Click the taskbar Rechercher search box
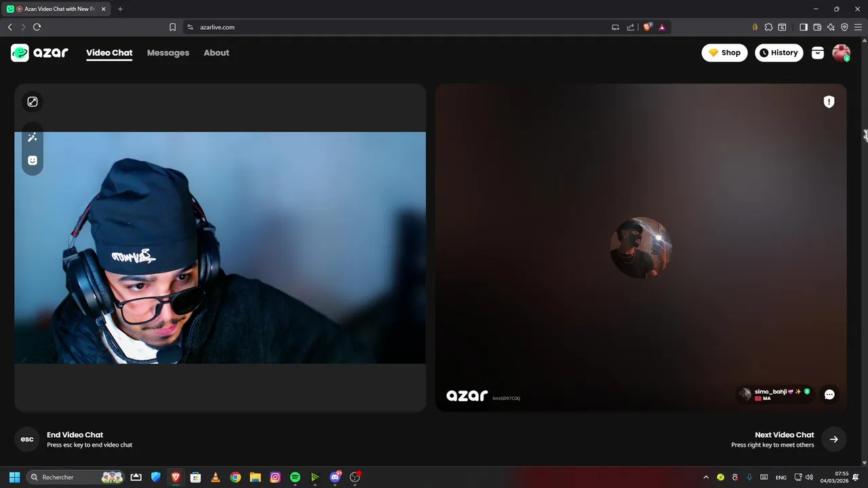 (x=76, y=477)
